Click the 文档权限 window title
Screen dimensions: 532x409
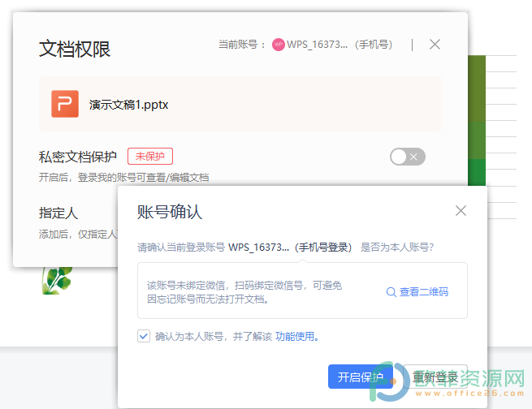click(75, 49)
